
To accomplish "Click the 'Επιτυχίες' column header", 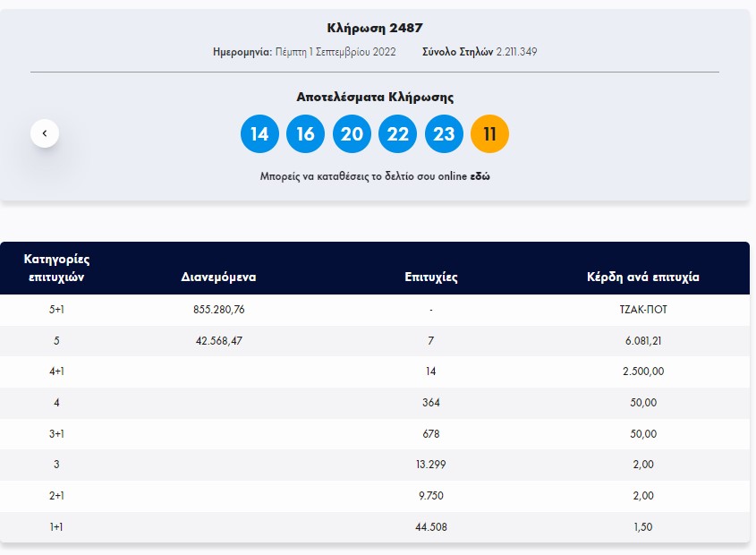I will click(431, 277).
